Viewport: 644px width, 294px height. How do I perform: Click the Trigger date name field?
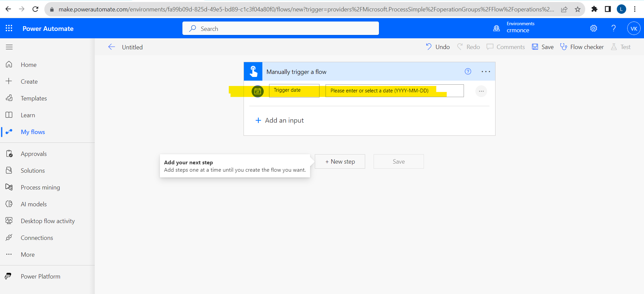[294, 91]
